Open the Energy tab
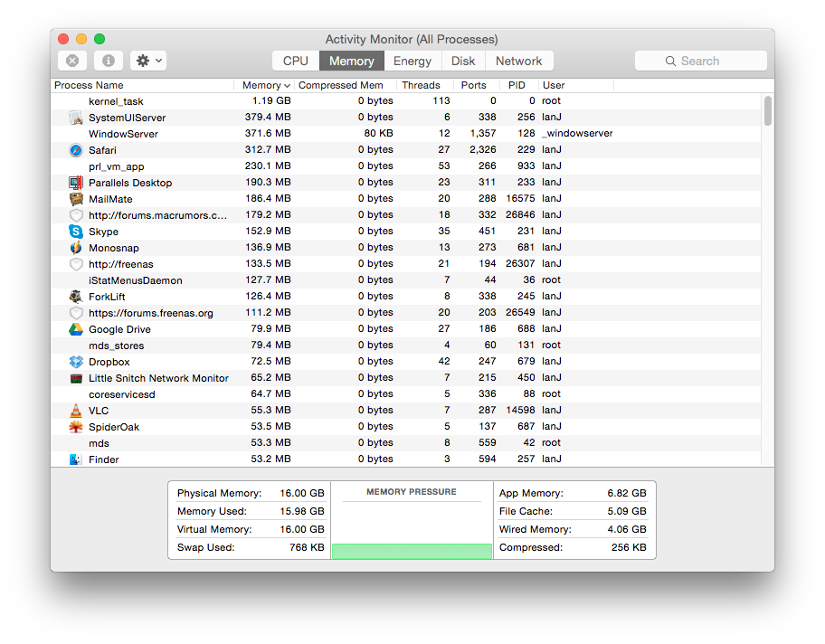 [412, 61]
